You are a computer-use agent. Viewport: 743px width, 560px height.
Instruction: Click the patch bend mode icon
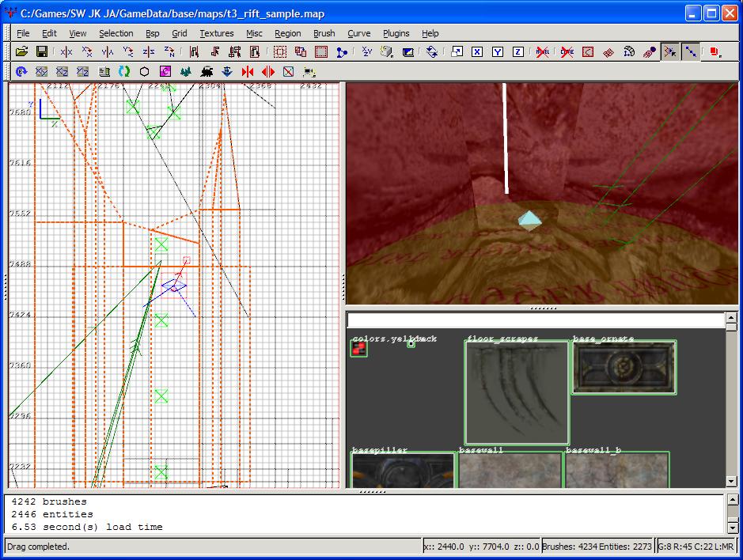click(x=629, y=51)
